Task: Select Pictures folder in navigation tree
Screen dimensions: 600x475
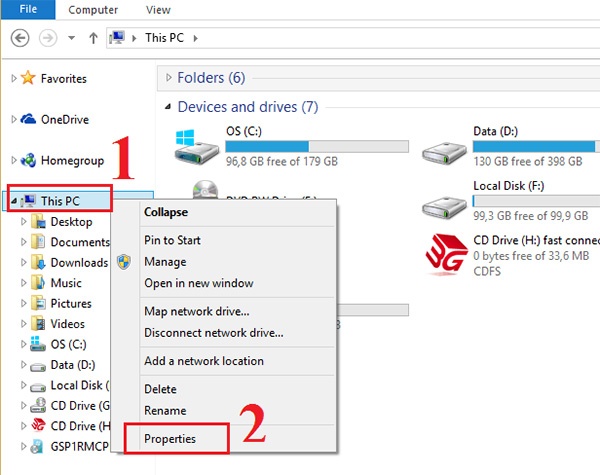Action: tap(70, 303)
